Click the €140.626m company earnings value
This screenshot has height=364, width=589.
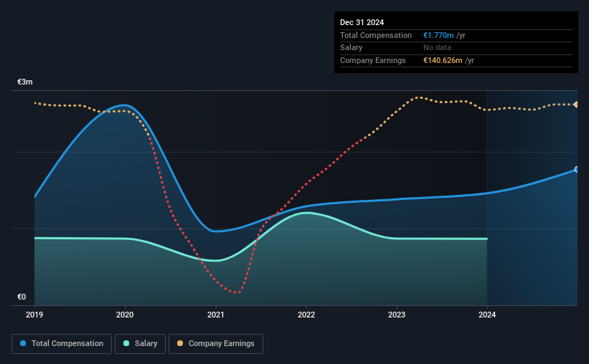tap(443, 60)
